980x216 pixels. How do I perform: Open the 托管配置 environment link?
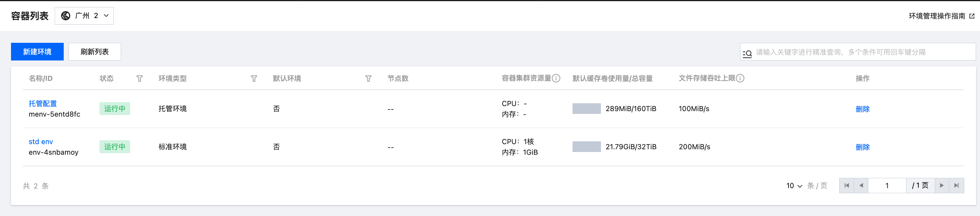pyautogui.click(x=43, y=104)
